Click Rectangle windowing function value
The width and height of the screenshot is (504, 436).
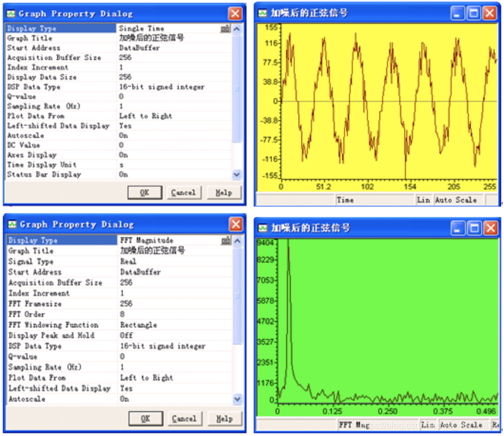(x=139, y=325)
